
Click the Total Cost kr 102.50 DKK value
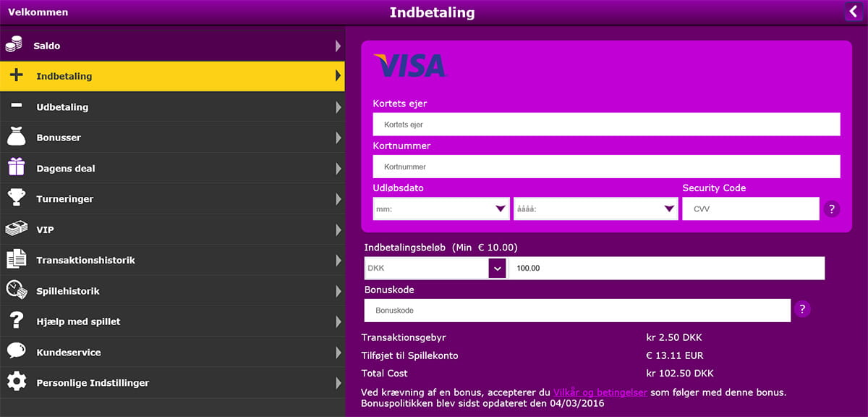[679, 374]
